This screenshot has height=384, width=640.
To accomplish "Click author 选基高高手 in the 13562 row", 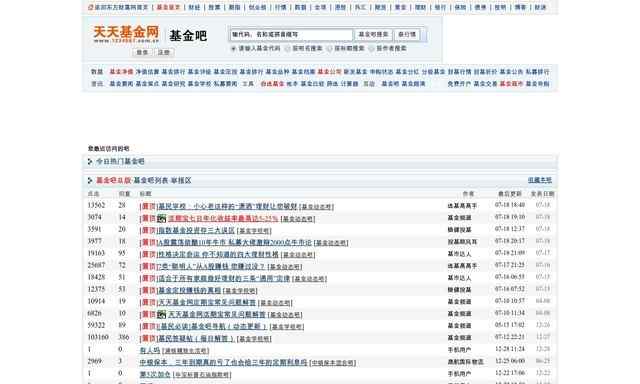I will 462,206.
